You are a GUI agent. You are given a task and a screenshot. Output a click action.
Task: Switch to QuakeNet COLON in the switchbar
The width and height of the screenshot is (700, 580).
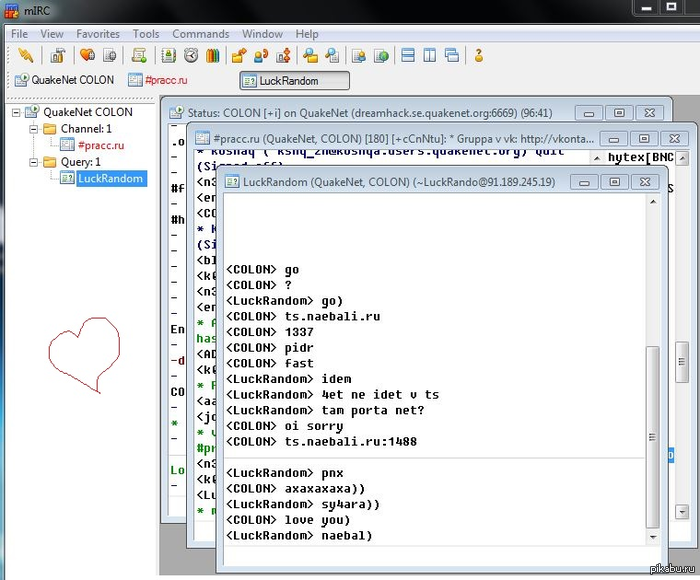[x=64, y=80]
